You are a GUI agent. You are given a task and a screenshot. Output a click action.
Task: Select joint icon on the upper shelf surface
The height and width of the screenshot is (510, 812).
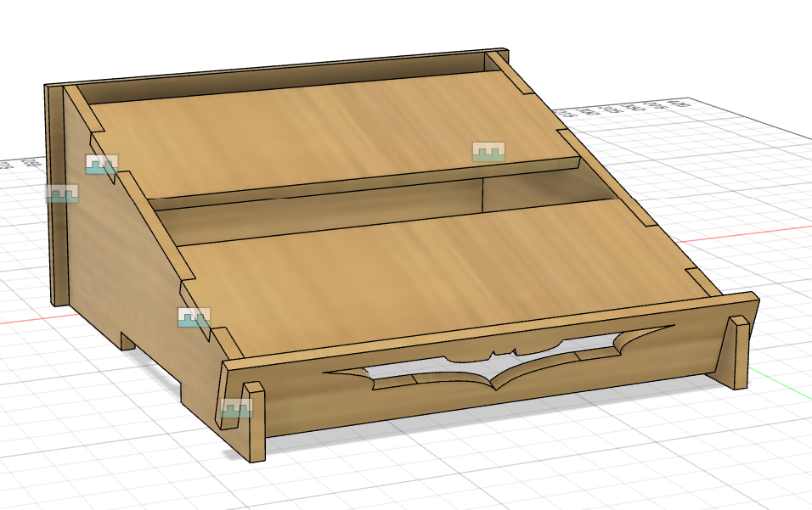(488, 152)
